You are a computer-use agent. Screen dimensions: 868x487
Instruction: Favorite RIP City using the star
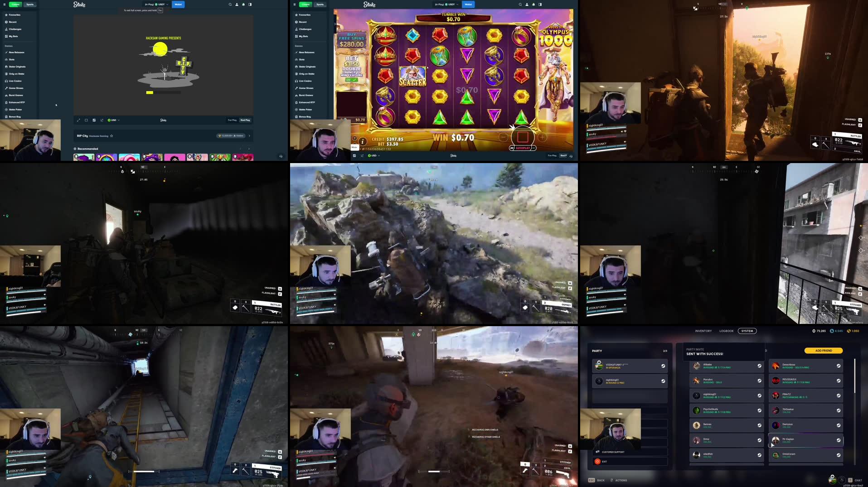[112, 135]
